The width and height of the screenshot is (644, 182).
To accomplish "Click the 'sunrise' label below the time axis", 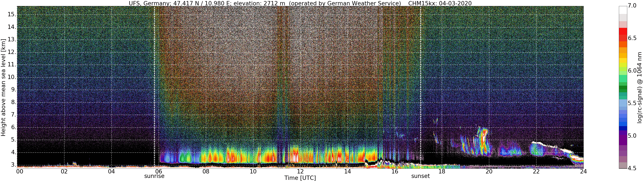I will pos(154,176).
